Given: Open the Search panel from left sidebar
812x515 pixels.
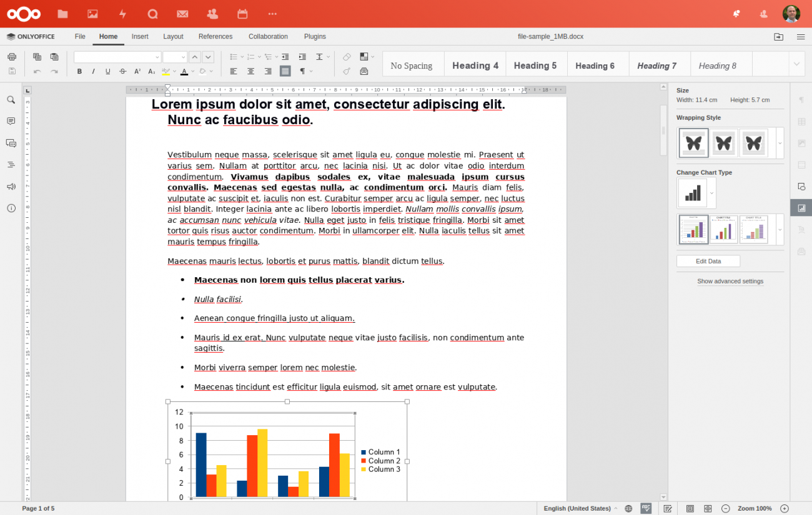Looking at the screenshot, I should (11, 100).
